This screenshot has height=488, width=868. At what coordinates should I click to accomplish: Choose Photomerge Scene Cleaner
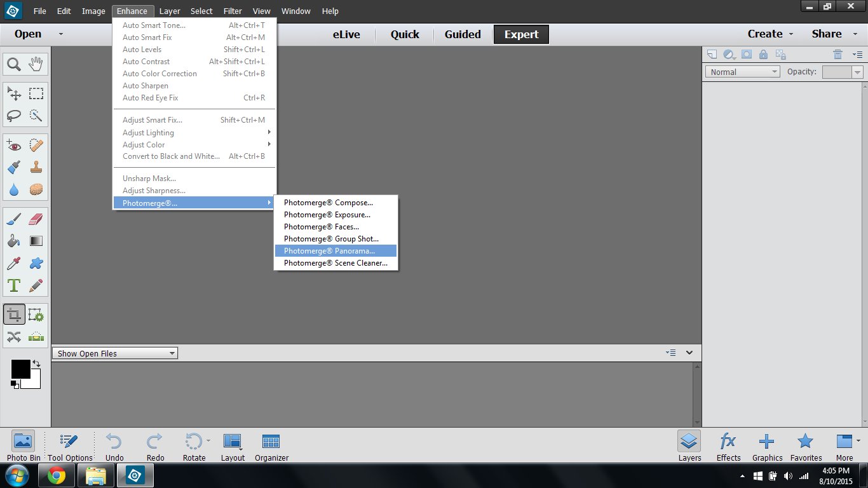point(336,263)
